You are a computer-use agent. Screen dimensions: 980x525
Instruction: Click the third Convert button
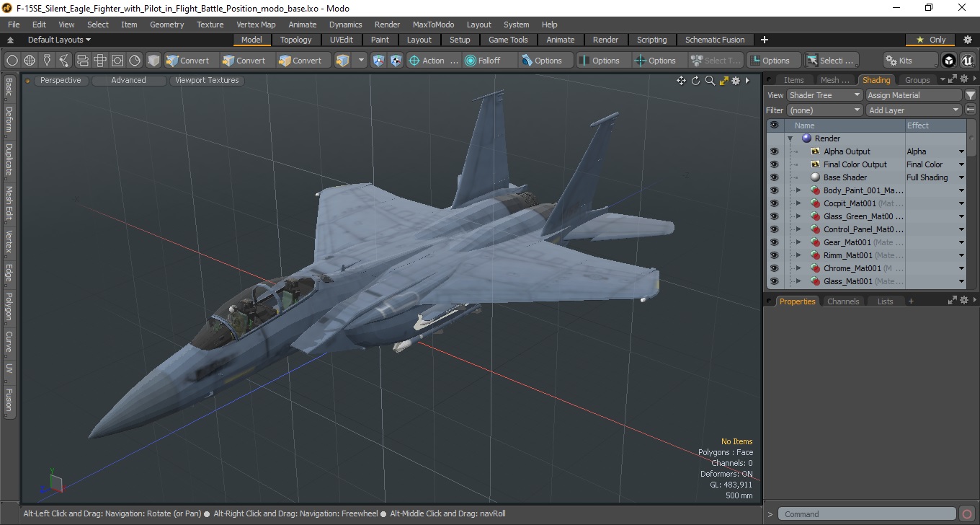pos(300,61)
